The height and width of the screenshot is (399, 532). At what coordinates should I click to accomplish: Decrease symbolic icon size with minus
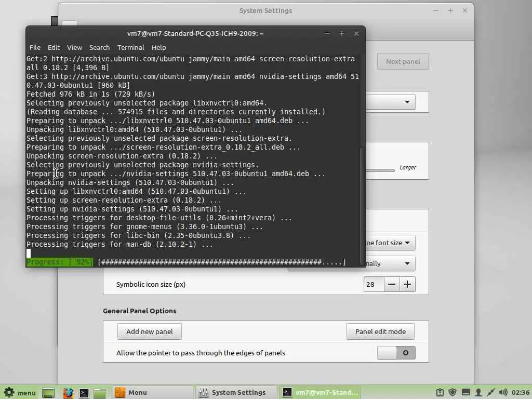392,284
